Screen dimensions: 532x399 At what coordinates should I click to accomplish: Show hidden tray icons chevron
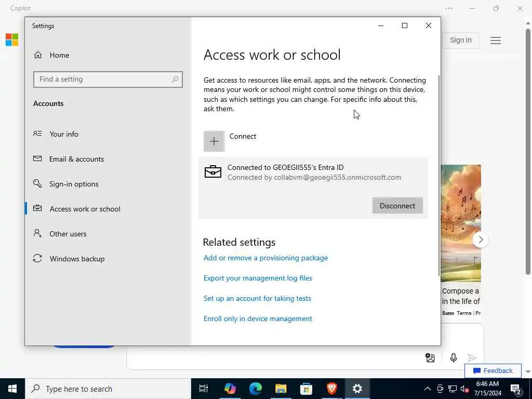[428, 389]
